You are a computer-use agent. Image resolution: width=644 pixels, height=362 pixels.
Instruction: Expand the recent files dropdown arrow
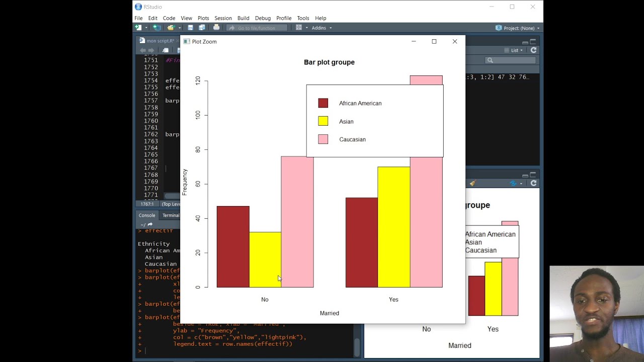pyautogui.click(x=179, y=28)
